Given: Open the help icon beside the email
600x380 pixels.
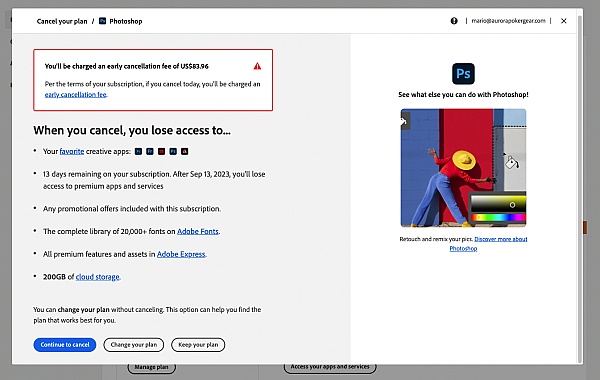Looking at the screenshot, I should pos(454,21).
